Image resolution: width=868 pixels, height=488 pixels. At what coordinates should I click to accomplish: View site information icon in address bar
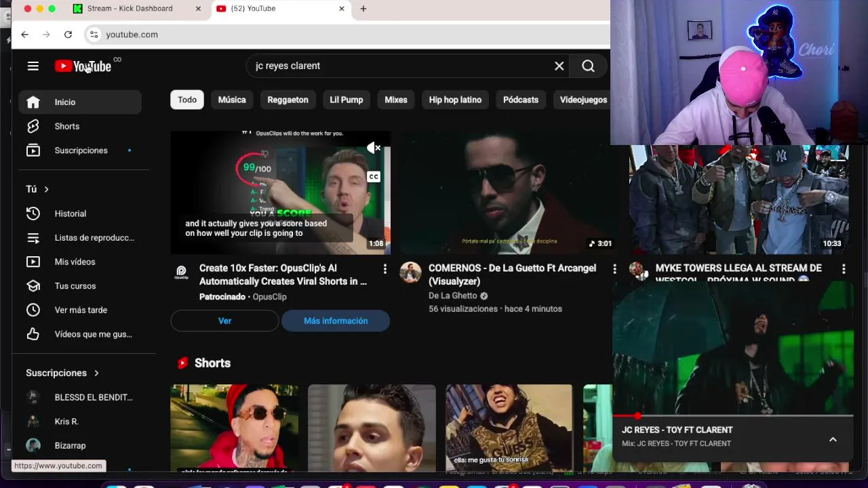[x=94, y=35]
